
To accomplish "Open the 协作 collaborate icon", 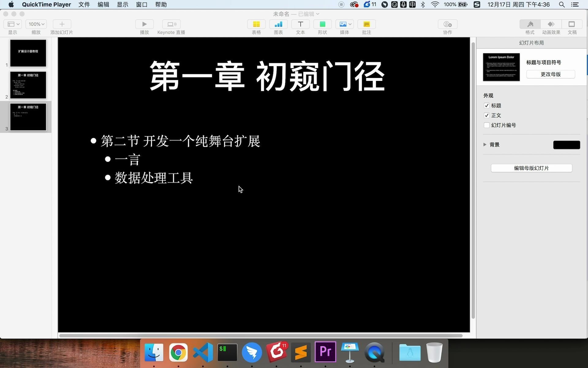I will point(447,24).
